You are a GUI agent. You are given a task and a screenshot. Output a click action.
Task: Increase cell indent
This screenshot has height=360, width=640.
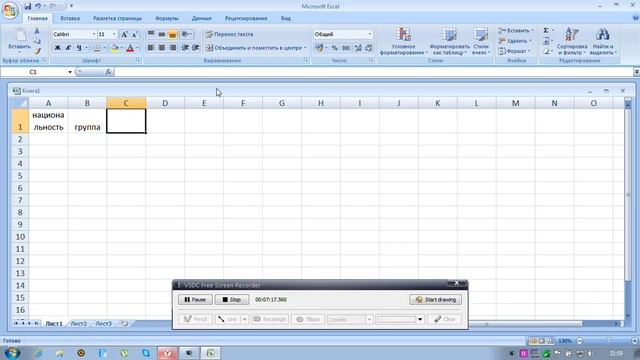click(x=196, y=48)
